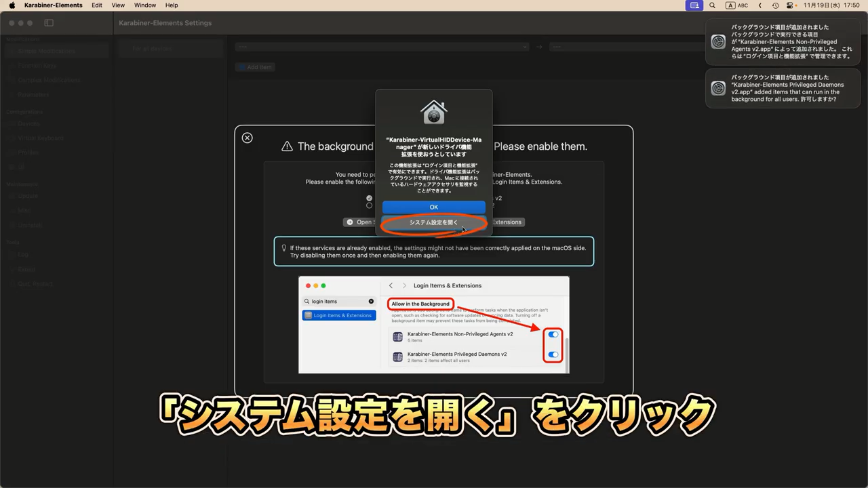Open the Edit menu
Viewport: 868px width, 488px height.
97,5
